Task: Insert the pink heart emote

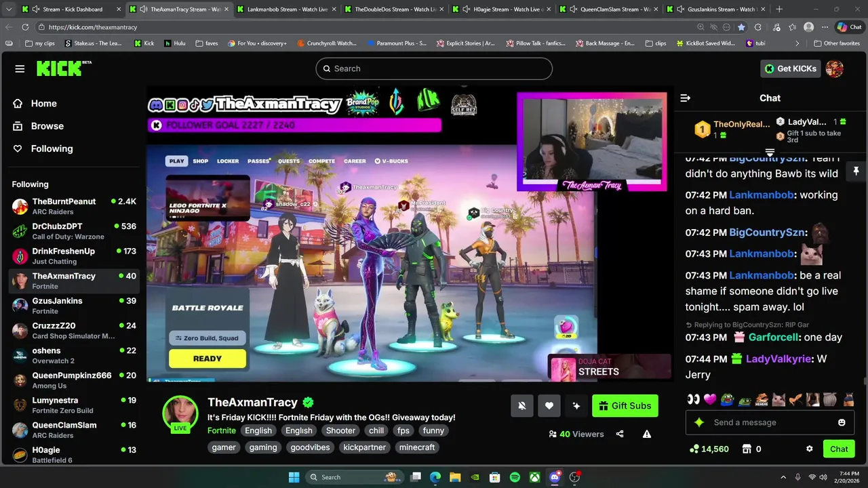Action: (x=709, y=399)
